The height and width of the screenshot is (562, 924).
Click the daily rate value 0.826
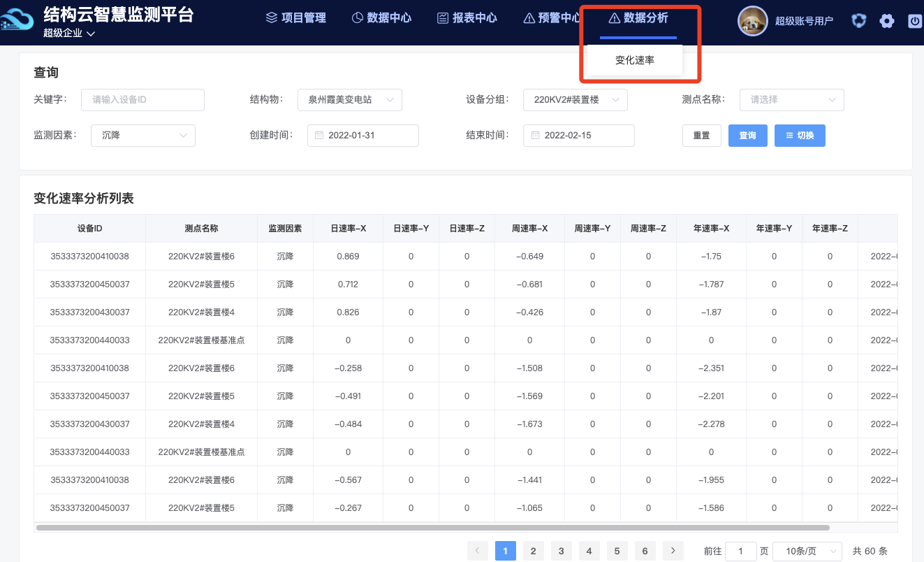point(348,312)
